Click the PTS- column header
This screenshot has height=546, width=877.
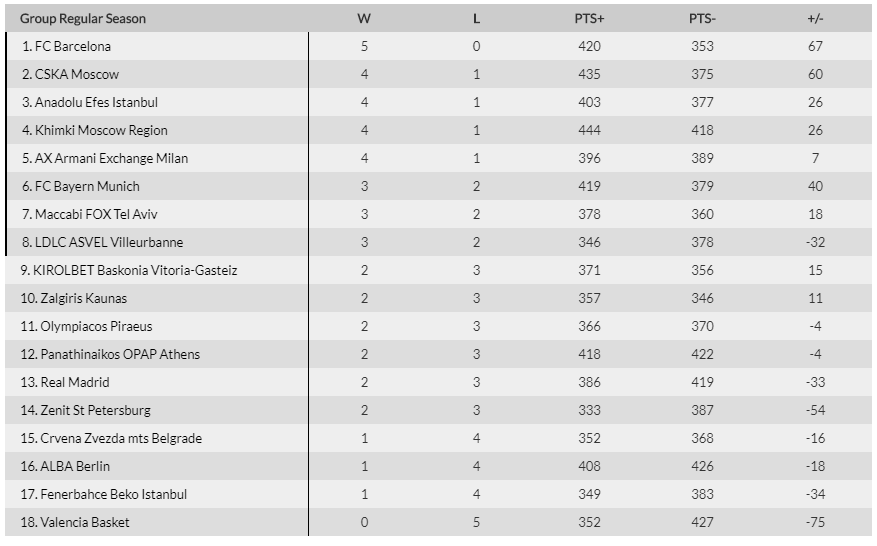tap(702, 18)
